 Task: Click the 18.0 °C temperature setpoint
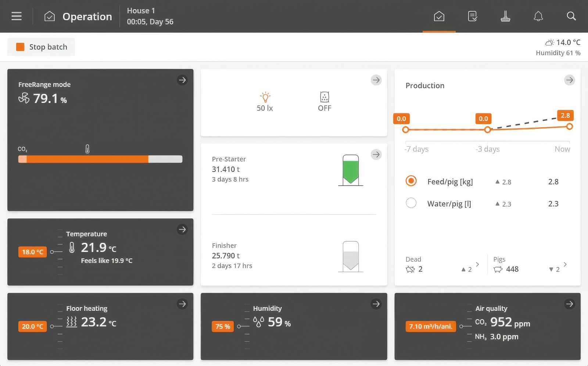(33, 252)
